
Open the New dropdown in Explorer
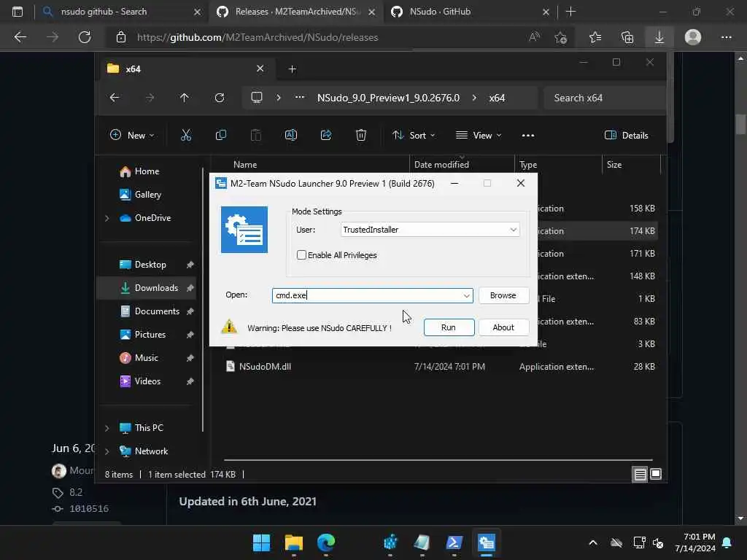pyautogui.click(x=132, y=135)
